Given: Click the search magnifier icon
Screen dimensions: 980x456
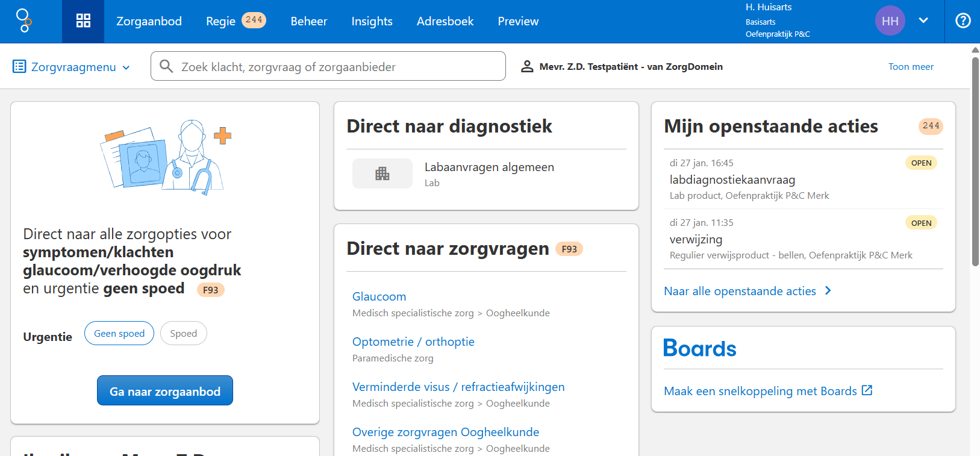Looking at the screenshot, I should (x=166, y=66).
